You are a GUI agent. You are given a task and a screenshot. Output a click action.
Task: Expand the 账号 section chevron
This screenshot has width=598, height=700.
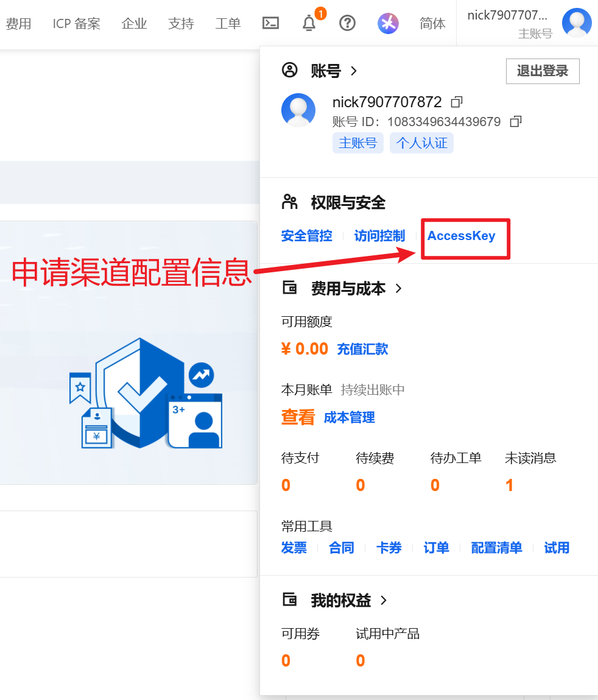click(354, 71)
